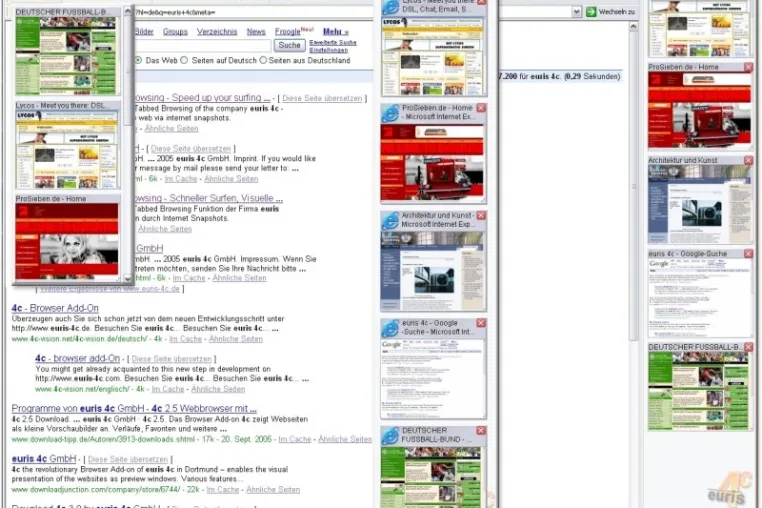Open the address bar dropdown arrow
The image size is (762, 508).
pos(576,12)
